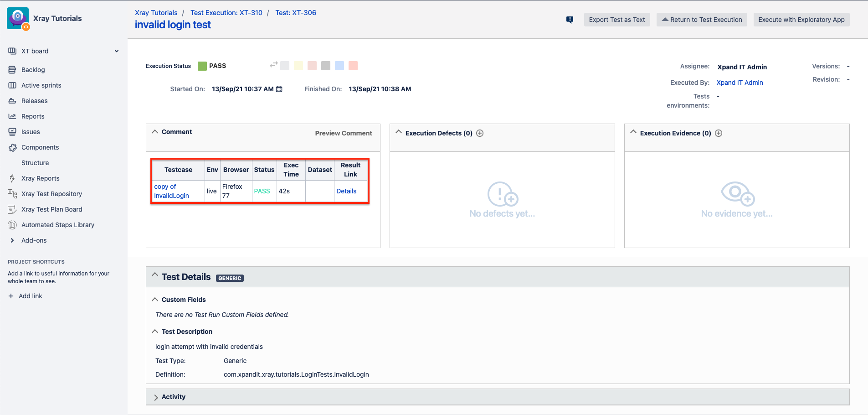Click the 42s exec time cell
This screenshot has height=415, width=868.
point(291,191)
